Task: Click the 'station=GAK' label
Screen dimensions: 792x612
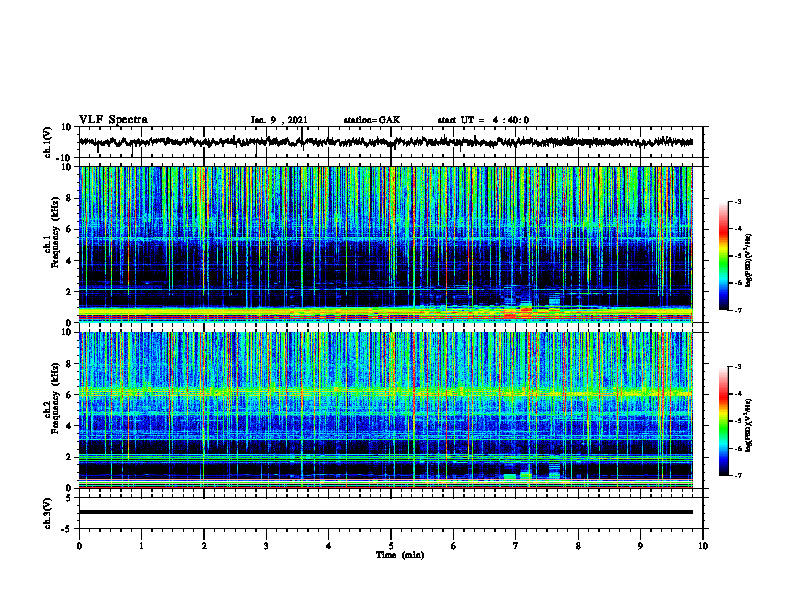Action: click(x=372, y=120)
